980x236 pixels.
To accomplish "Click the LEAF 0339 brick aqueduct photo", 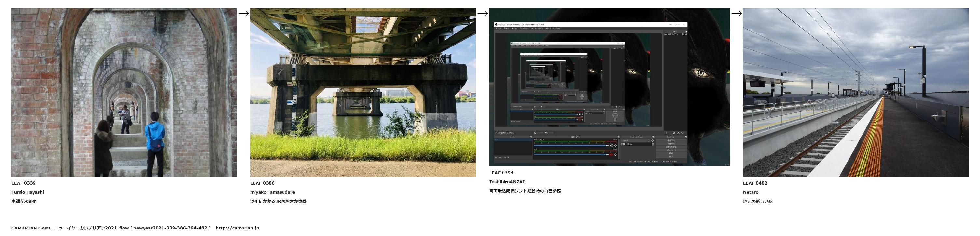I will click(124, 92).
